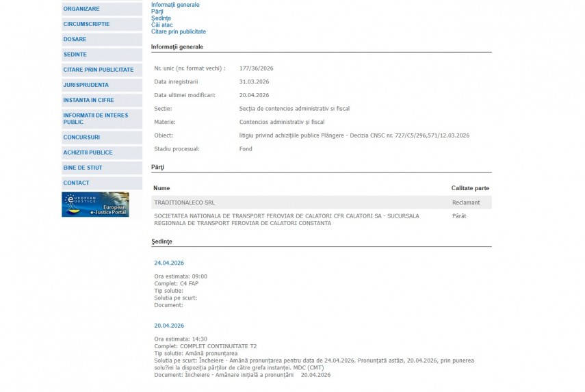Click the Părți anchor link at top
585x392 pixels.
tap(157, 12)
